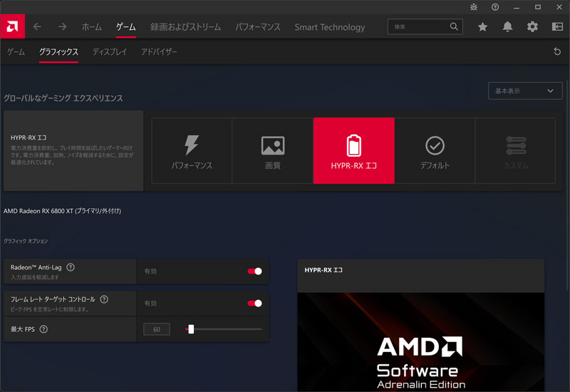570x392 pixels.
Task: Open favorites star icon
Action: 482,26
